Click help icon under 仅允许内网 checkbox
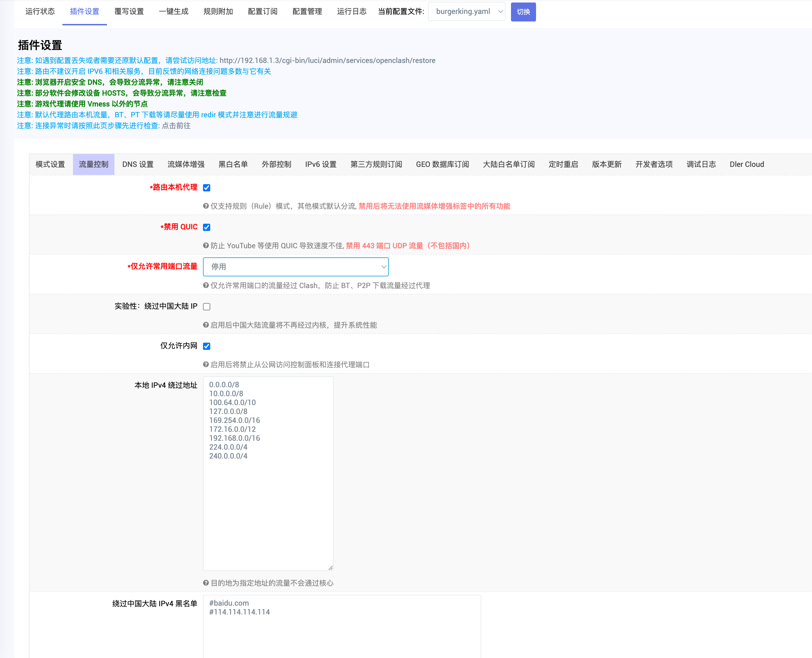The image size is (812, 658). [x=206, y=364]
